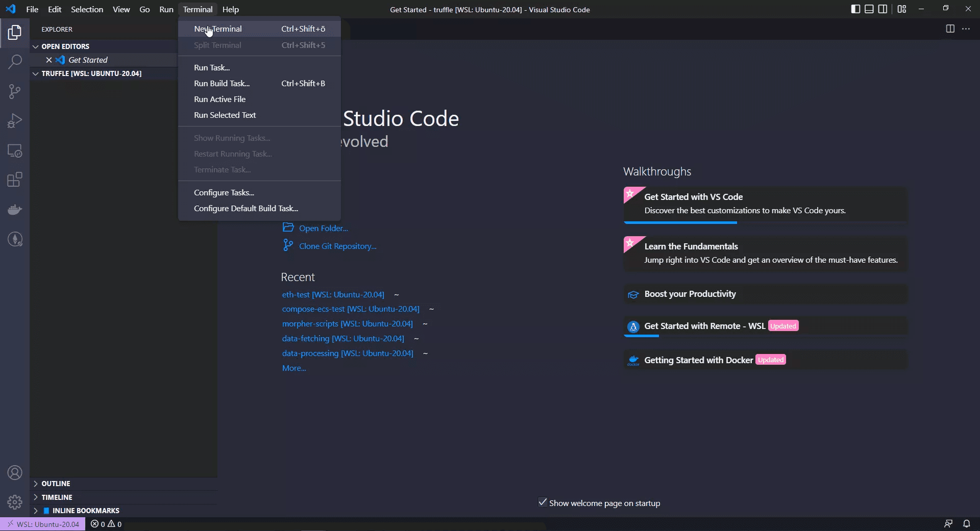Open the Search view icon
Screen dimensions: 980x531
[x=15, y=62]
